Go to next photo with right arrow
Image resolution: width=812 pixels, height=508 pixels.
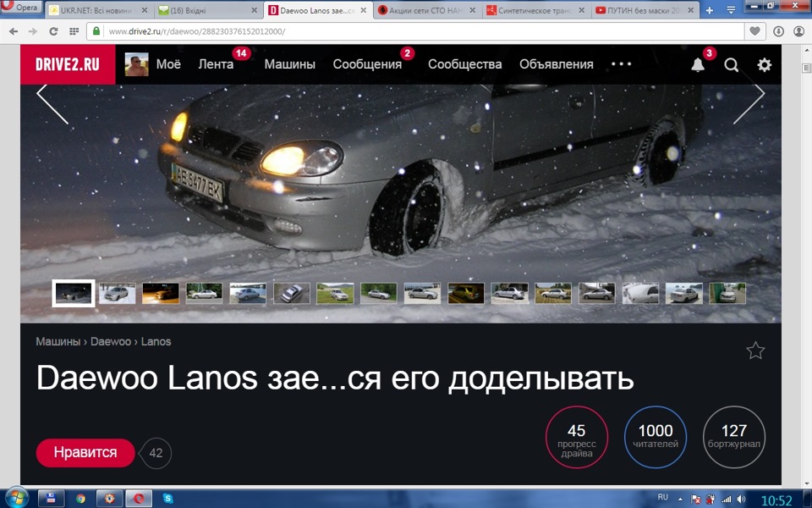coord(749,103)
